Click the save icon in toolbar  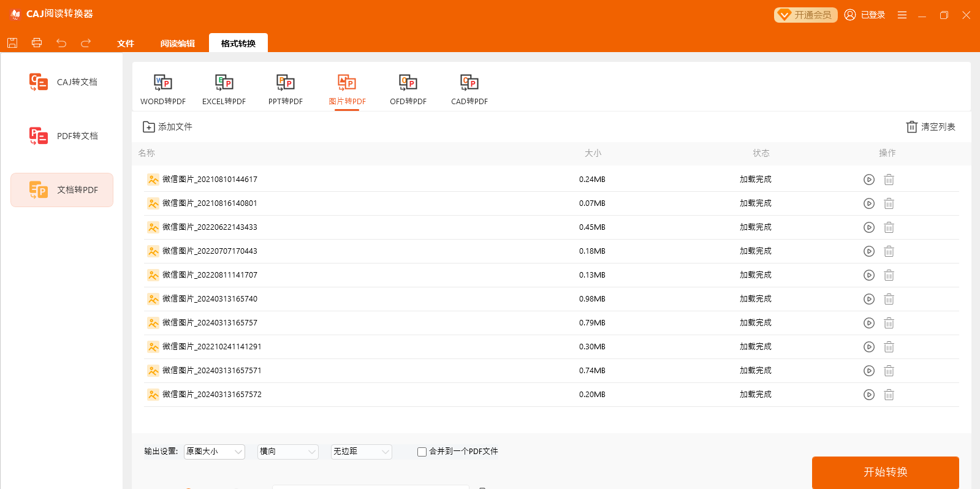(x=12, y=43)
